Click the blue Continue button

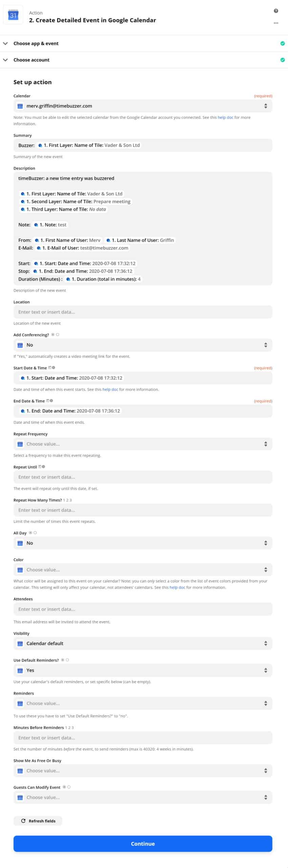click(143, 844)
